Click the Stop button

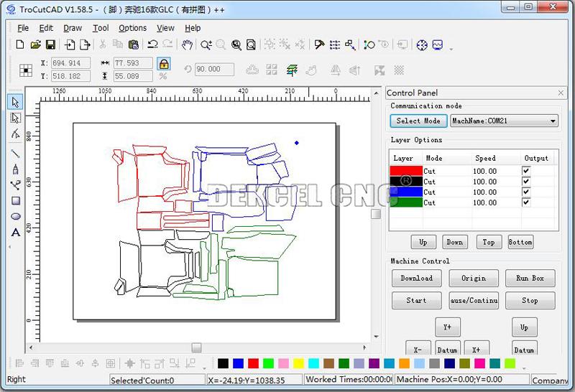530,300
